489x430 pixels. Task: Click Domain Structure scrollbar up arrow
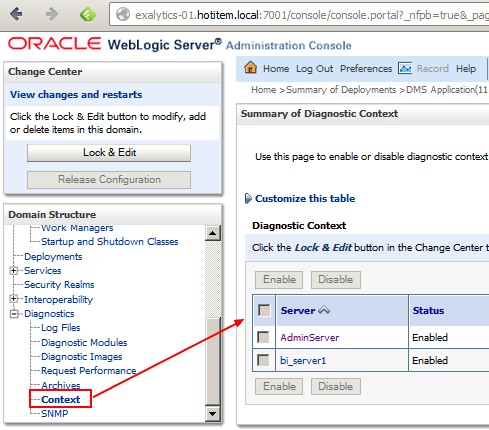(x=213, y=233)
